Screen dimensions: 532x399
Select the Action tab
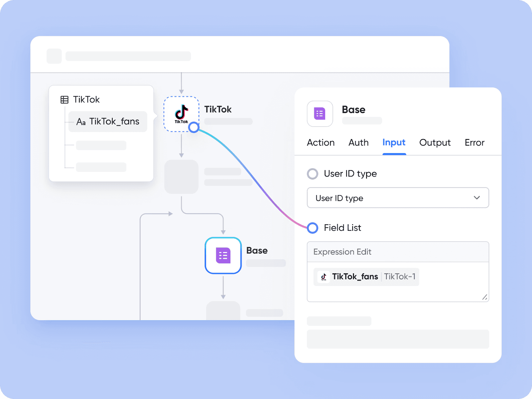321,142
